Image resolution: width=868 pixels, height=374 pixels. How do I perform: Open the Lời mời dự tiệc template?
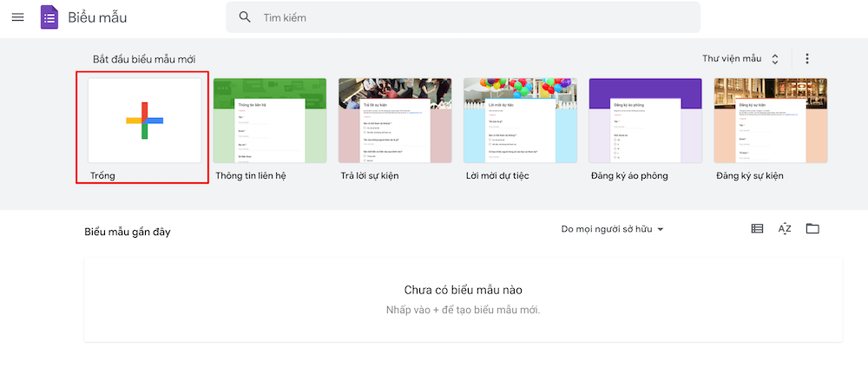[520, 120]
